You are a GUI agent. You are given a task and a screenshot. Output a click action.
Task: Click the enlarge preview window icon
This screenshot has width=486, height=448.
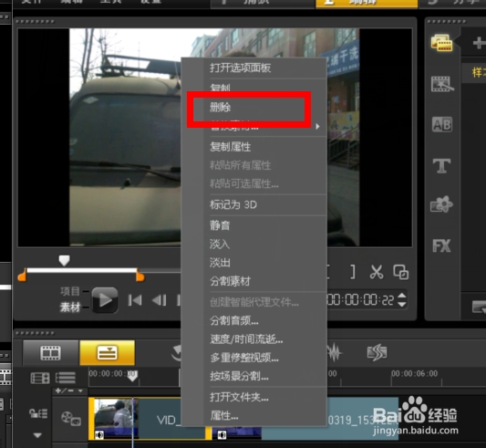pos(401,273)
